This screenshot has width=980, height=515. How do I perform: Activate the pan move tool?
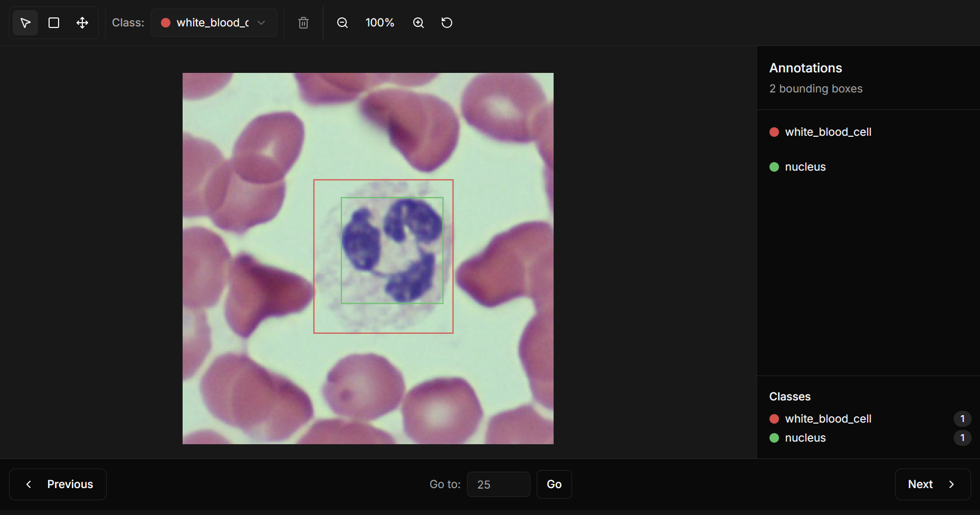pos(82,23)
